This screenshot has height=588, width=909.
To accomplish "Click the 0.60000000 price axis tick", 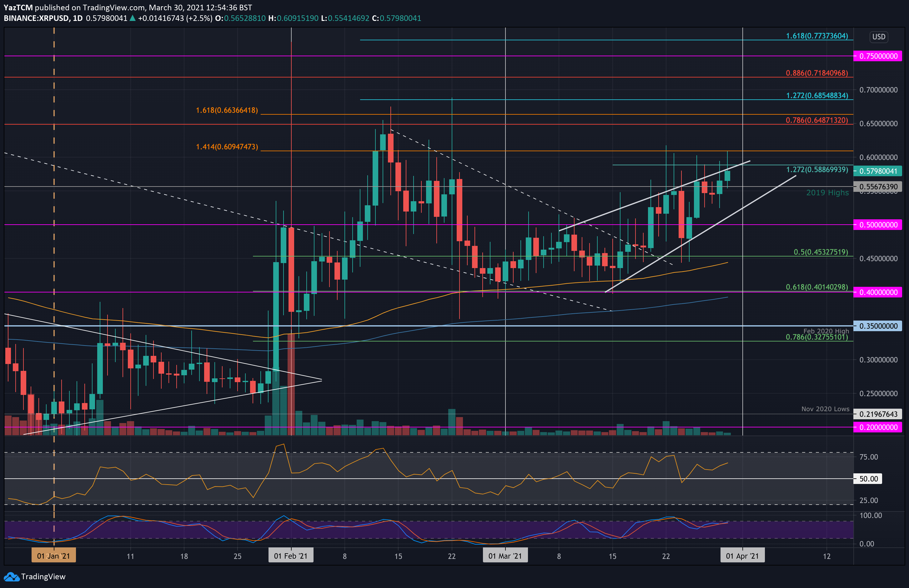I will [878, 157].
